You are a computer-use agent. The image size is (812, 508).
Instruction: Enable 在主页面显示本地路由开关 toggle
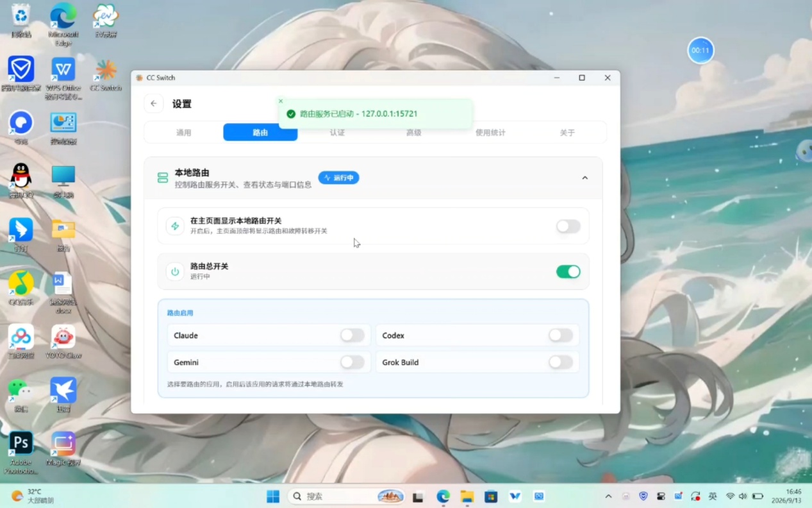coord(568,226)
